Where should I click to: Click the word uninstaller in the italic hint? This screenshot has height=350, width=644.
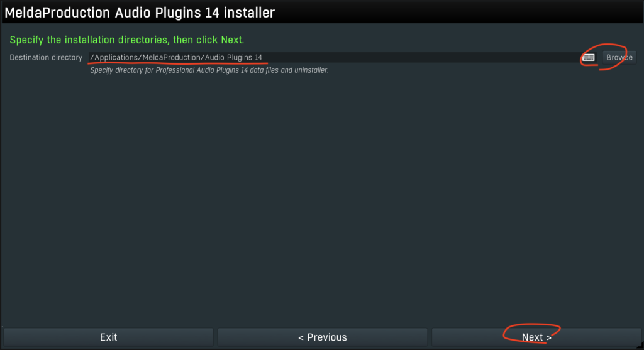(311, 70)
